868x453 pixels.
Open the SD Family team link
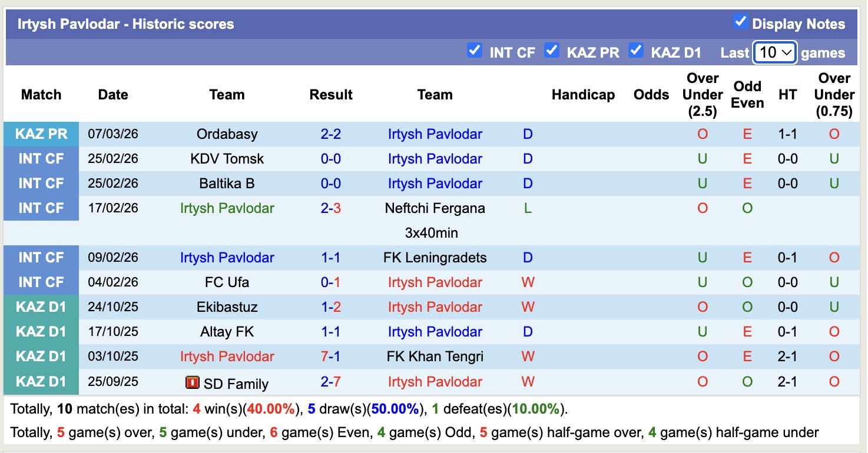click(236, 384)
